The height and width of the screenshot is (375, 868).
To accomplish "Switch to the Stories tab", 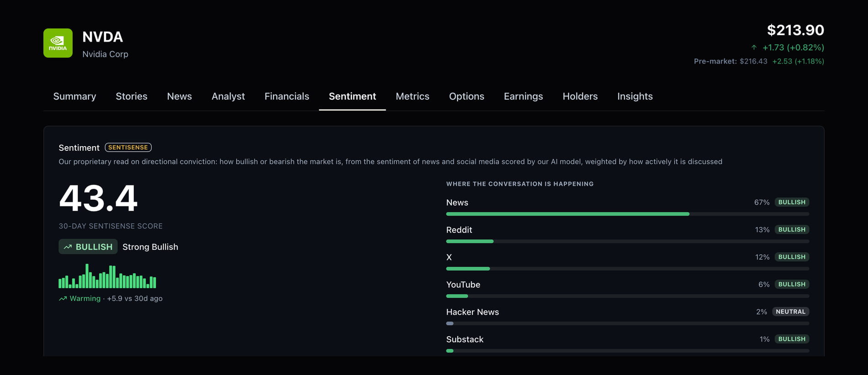I will pos(132,96).
